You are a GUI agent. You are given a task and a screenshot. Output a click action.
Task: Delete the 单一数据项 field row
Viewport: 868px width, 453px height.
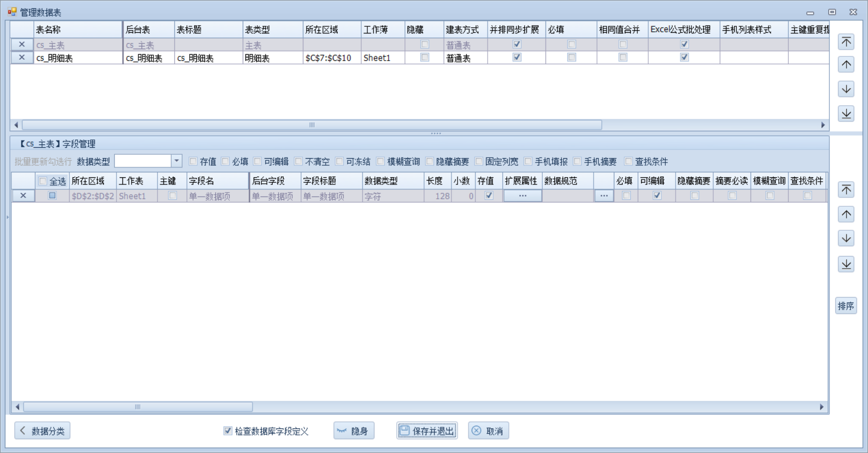pos(23,195)
